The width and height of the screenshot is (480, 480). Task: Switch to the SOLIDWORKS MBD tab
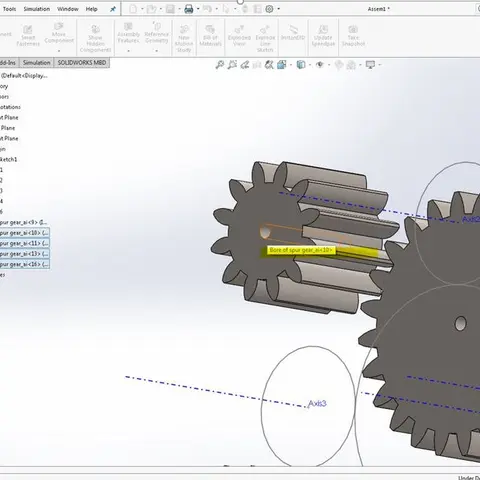click(82, 63)
